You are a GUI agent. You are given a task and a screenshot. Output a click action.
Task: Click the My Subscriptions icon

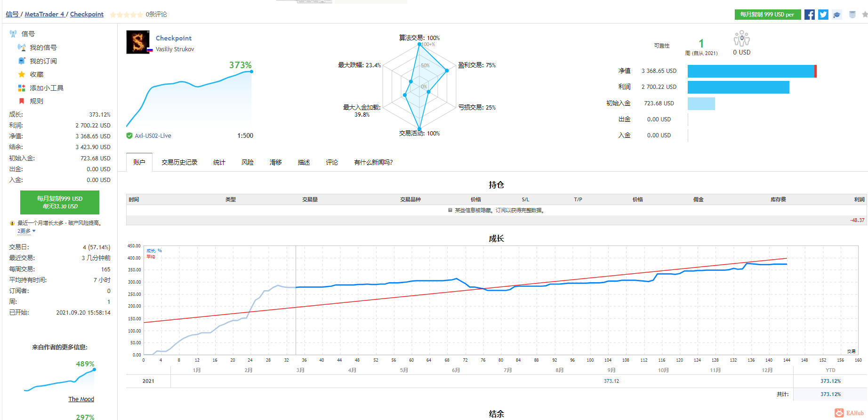pyautogui.click(x=22, y=61)
